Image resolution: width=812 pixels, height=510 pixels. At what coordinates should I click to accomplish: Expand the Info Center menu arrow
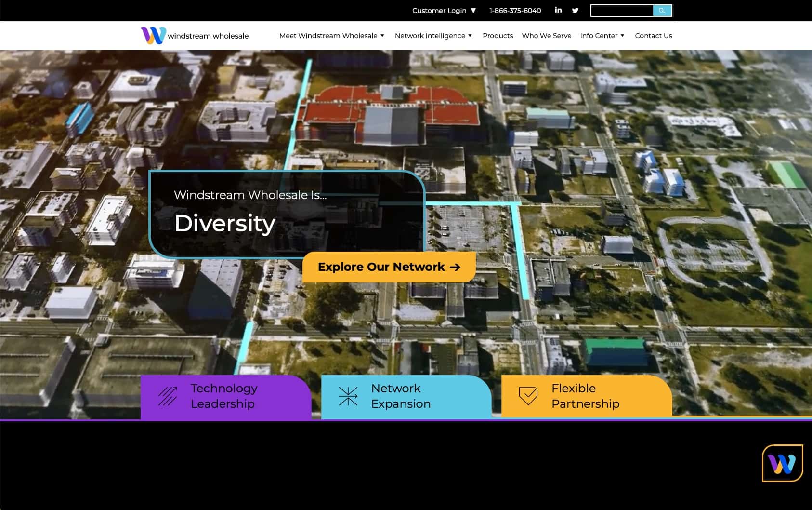622,36
